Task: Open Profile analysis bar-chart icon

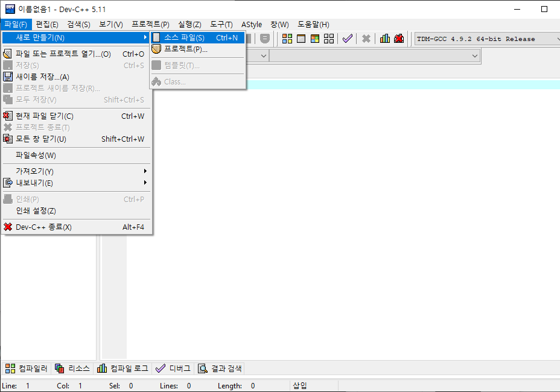Action: 384,39
